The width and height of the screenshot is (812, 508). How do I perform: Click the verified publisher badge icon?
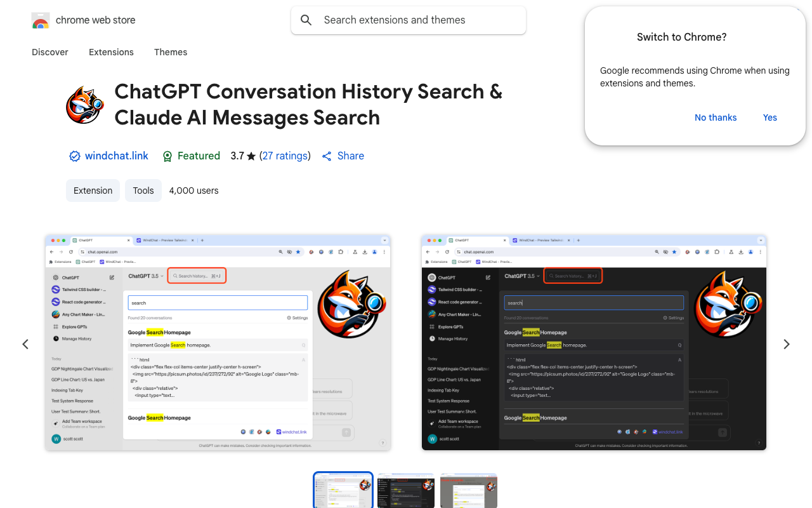[75, 156]
